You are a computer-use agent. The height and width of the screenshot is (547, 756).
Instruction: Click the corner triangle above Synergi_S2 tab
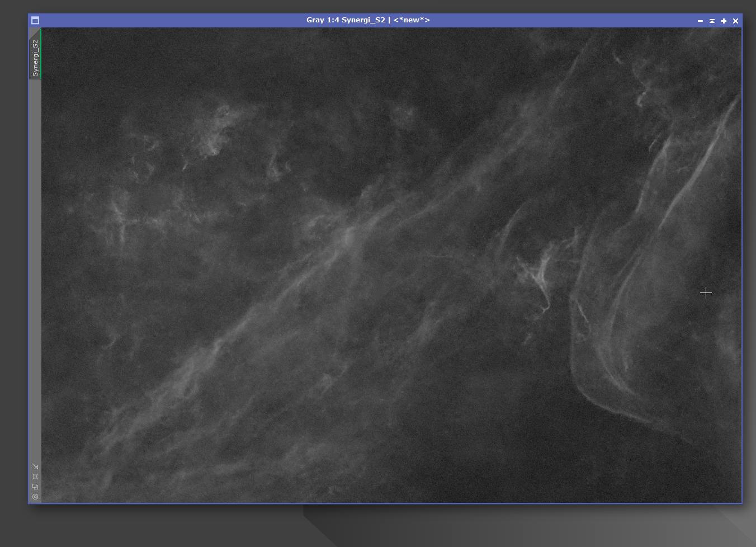click(x=34, y=33)
